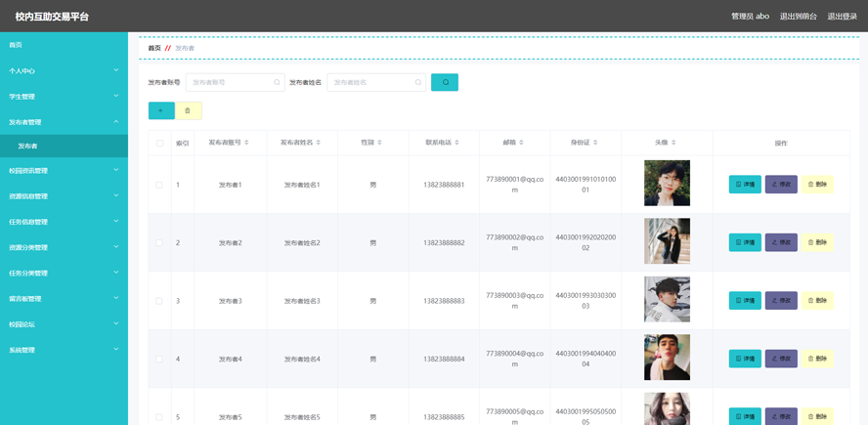Click the yellow trash batch-delete button

point(188,110)
